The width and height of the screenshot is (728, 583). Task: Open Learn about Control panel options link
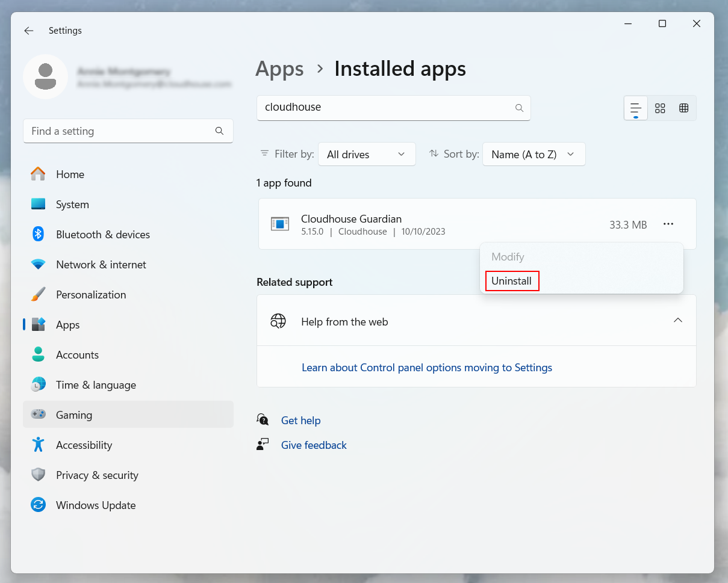[427, 368]
